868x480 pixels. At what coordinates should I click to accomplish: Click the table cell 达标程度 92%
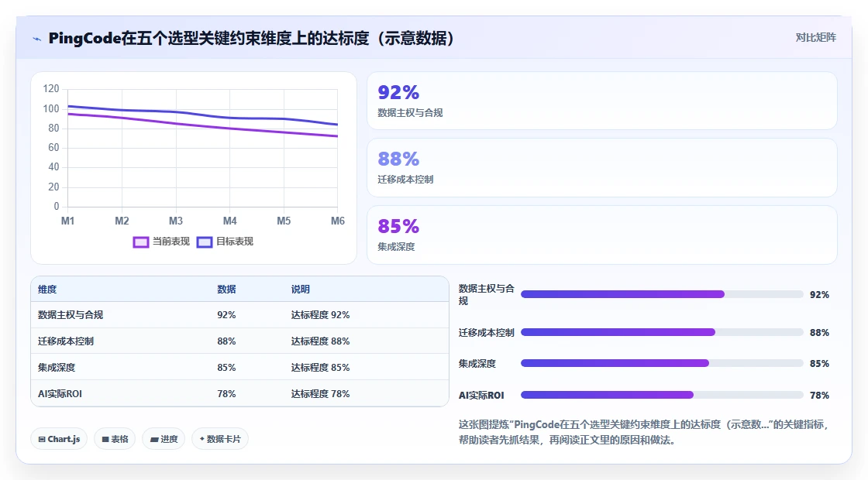321,314
